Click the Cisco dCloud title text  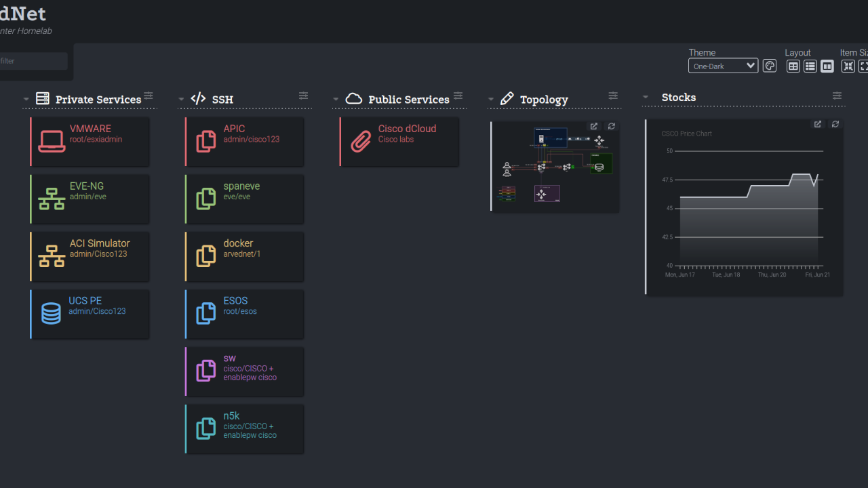coord(408,129)
